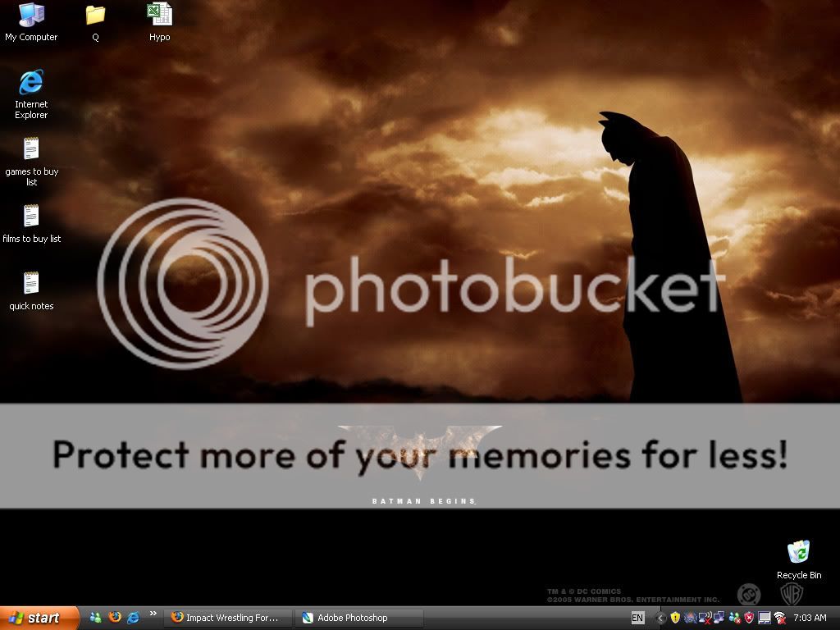Screen dimensions: 840x630
Task: Click the MSN Messenger Quick Launch icon
Action: tap(96, 618)
